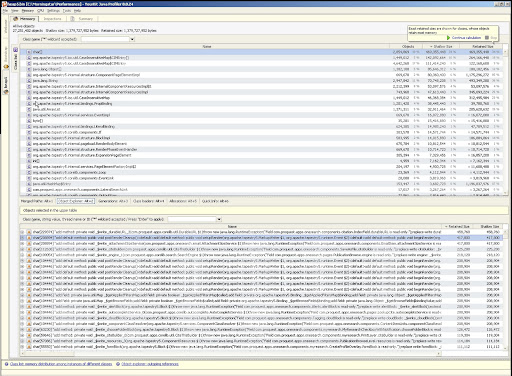Open the Generations Alt+3 view
The image size is (512, 376).
(113, 201)
